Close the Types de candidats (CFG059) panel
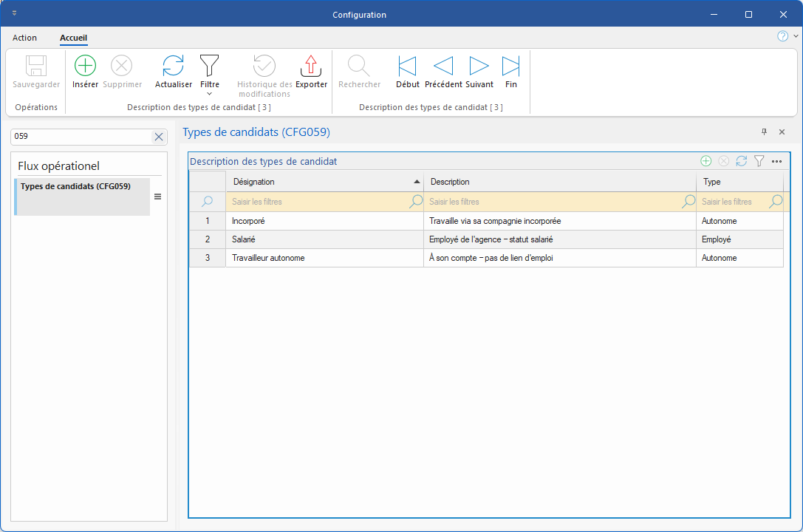803x532 pixels. (782, 132)
